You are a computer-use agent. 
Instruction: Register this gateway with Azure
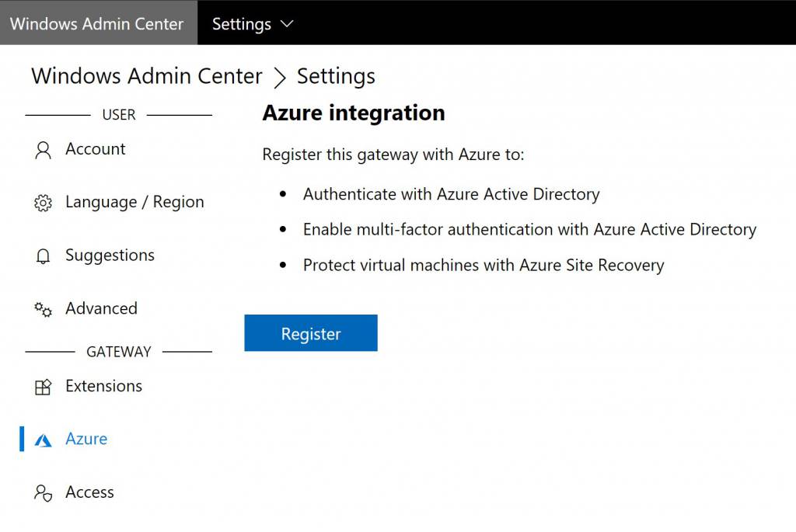pos(311,332)
